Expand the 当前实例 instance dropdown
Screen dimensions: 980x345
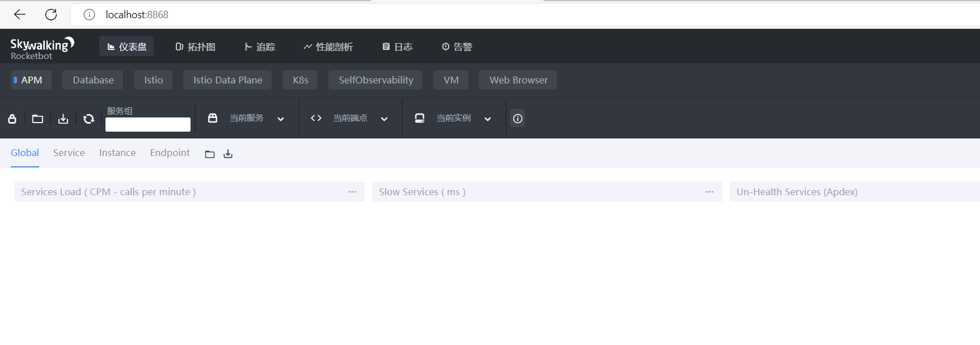tap(487, 119)
